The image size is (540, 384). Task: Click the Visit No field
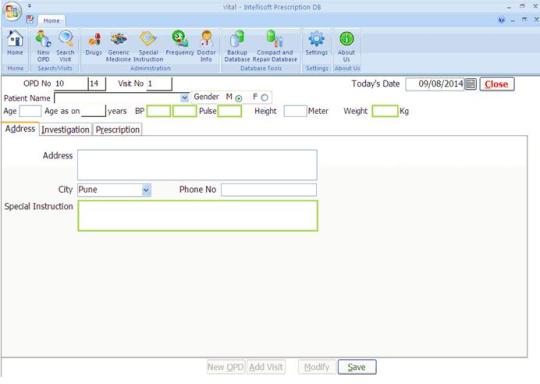[159, 84]
